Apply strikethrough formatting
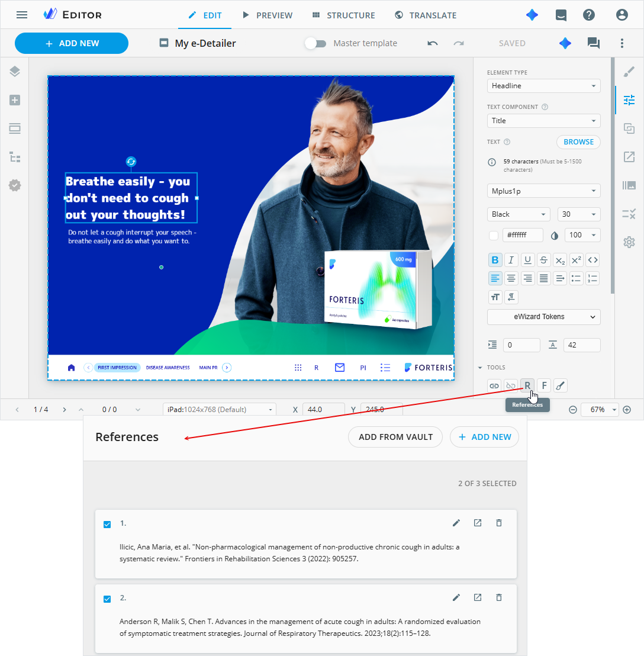 click(x=543, y=260)
